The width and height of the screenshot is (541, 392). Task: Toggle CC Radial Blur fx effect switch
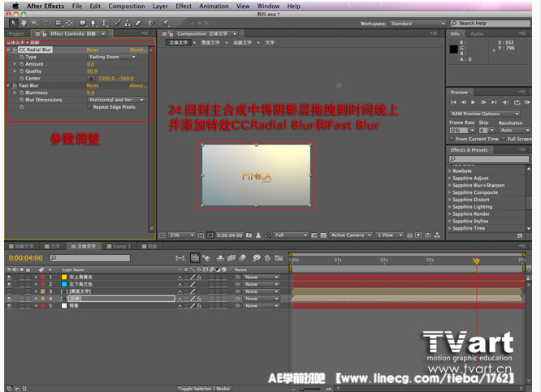pos(15,50)
